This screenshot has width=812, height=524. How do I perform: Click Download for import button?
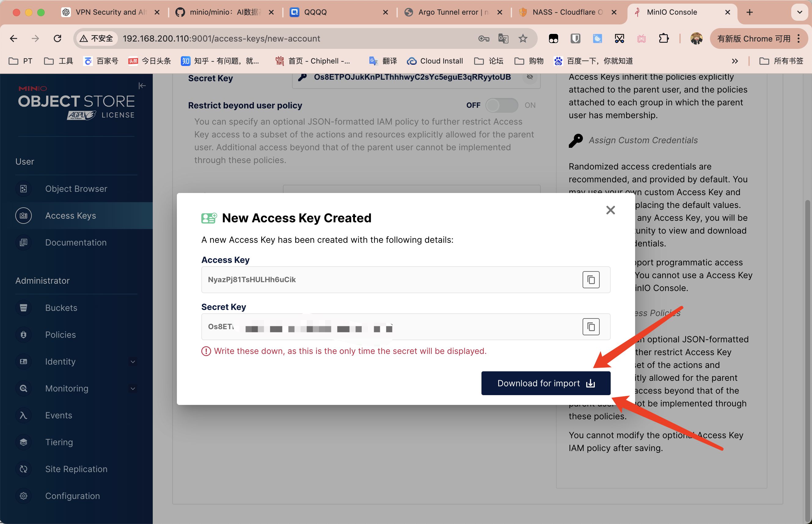(546, 383)
